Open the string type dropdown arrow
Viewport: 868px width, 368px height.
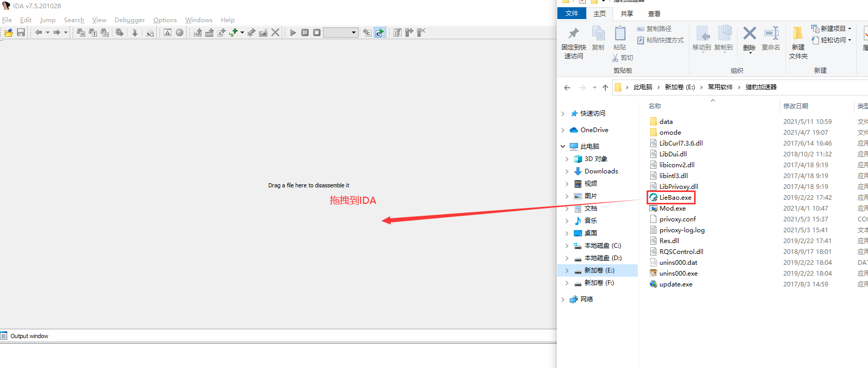(242, 33)
